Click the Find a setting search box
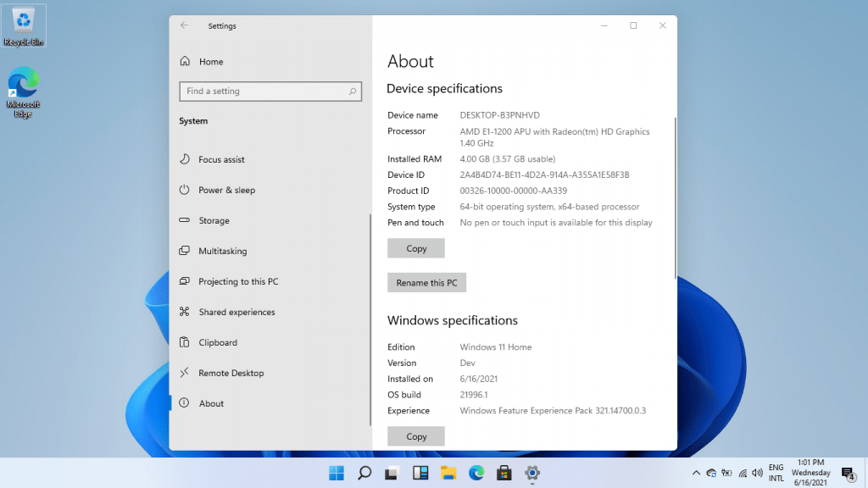The image size is (868, 488). 264,91
